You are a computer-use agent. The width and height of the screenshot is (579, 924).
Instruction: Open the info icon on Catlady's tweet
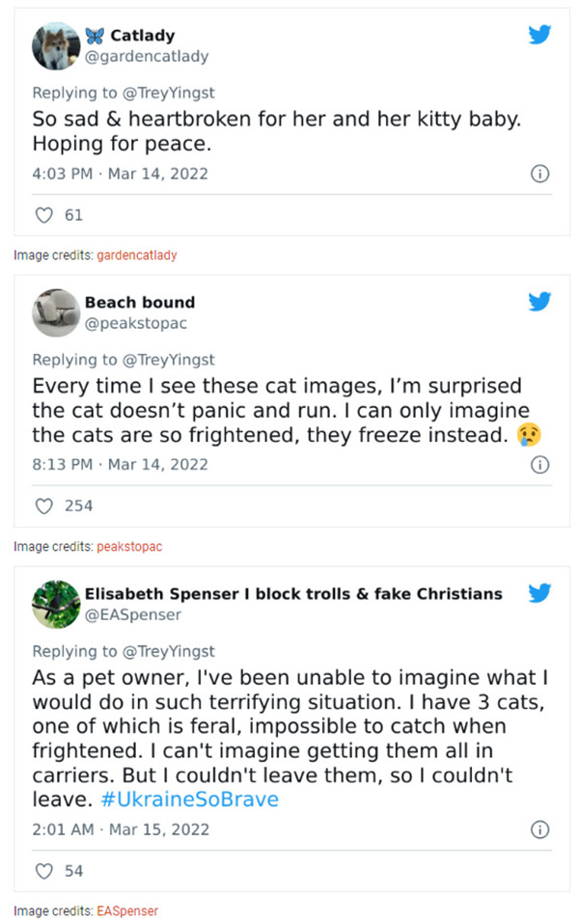(540, 175)
